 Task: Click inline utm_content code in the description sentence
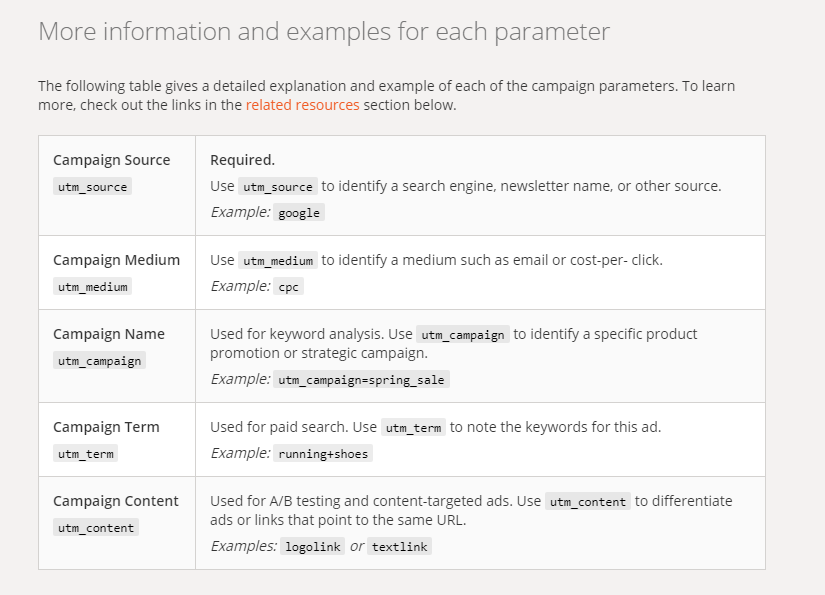588,502
